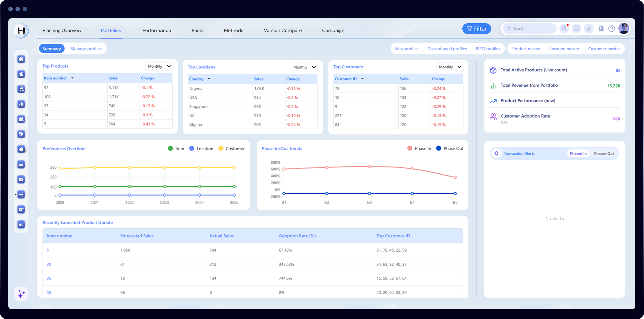Open Version Compare in the navigation bar

[282, 30]
